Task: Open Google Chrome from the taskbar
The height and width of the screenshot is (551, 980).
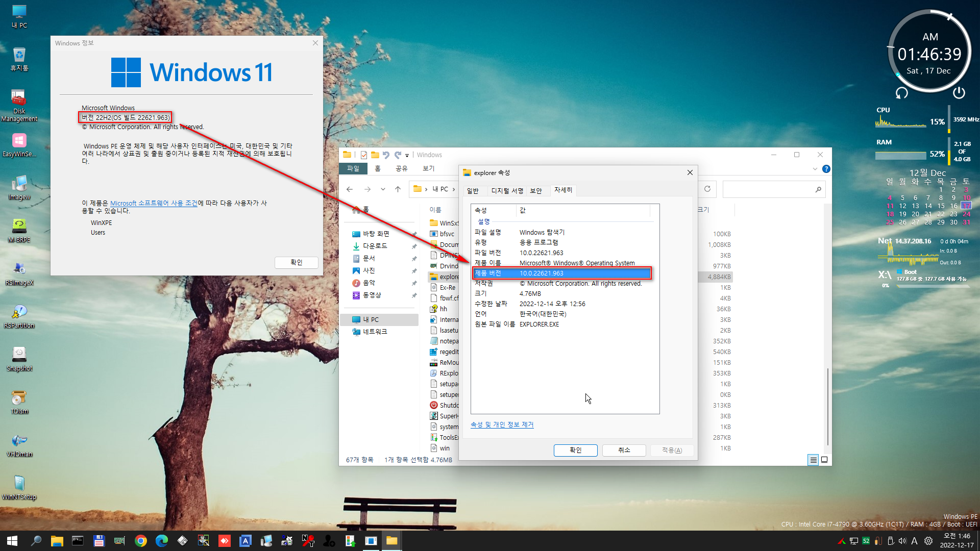Action: pos(141,541)
